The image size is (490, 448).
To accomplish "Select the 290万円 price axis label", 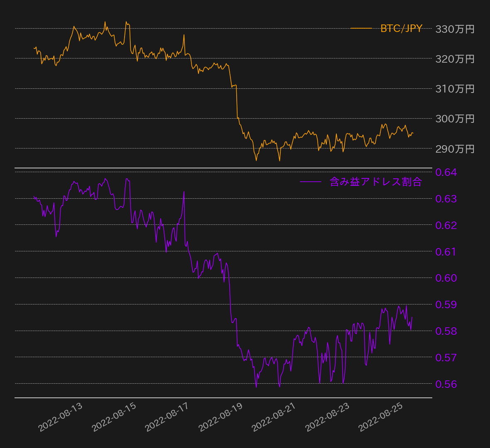I will click(x=454, y=149).
